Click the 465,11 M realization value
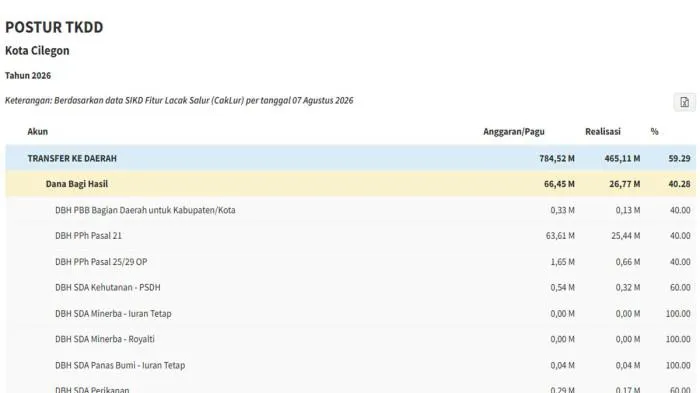Viewport: 700px width, 393px height. click(622, 158)
